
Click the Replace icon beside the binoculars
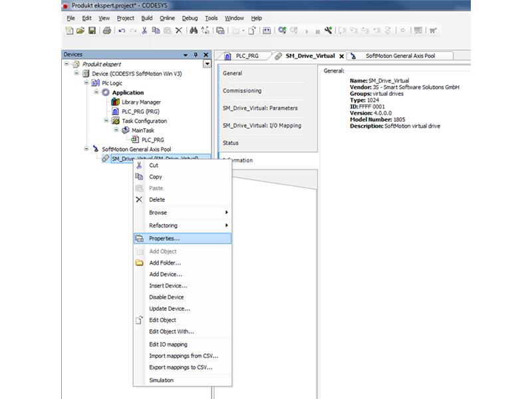click(205, 31)
